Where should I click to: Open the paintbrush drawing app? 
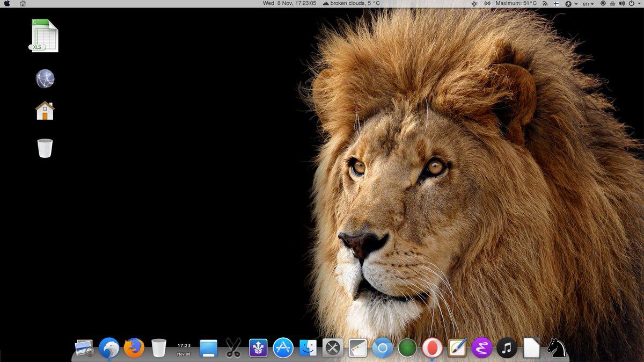coord(457,348)
